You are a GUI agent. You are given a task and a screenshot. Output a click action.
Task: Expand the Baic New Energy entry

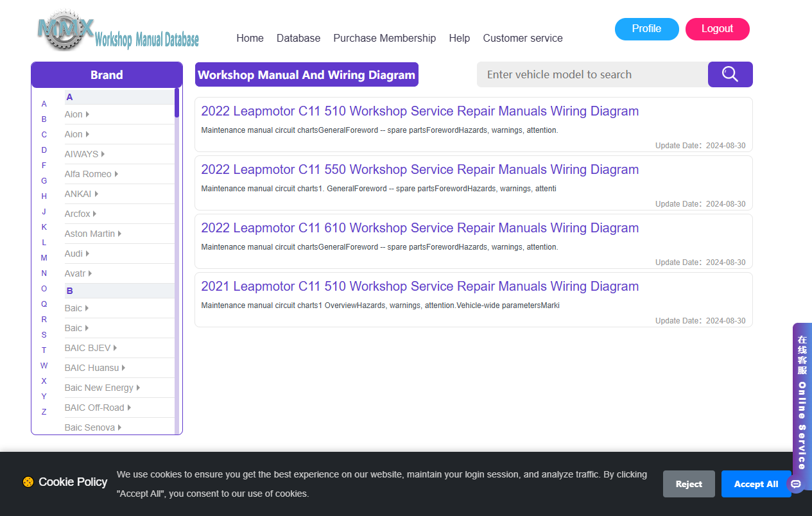click(102, 388)
